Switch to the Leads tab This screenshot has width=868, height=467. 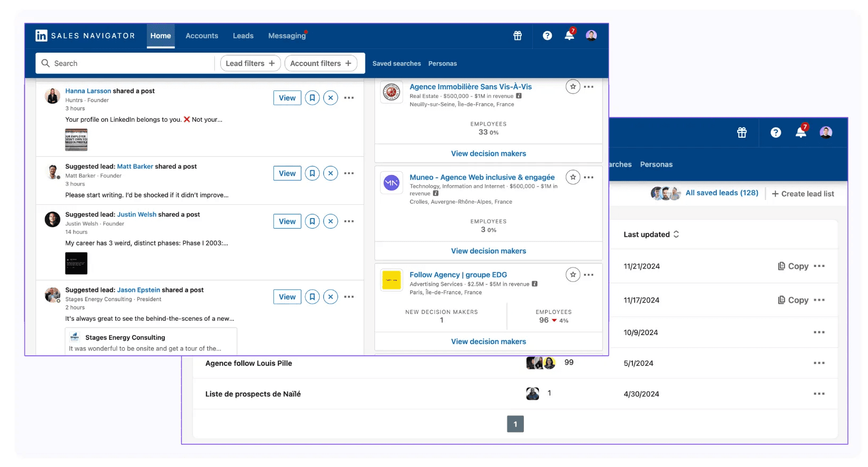(x=243, y=36)
